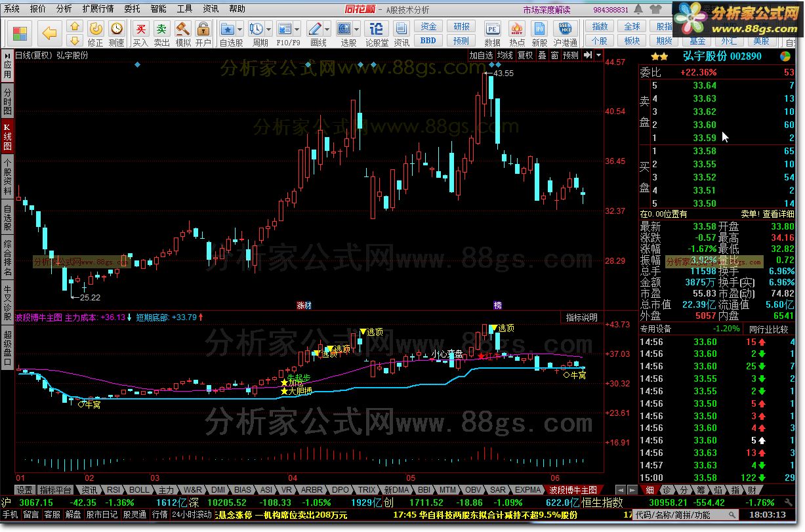Click the 新股 new stock icon

click(x=539, y=33)
